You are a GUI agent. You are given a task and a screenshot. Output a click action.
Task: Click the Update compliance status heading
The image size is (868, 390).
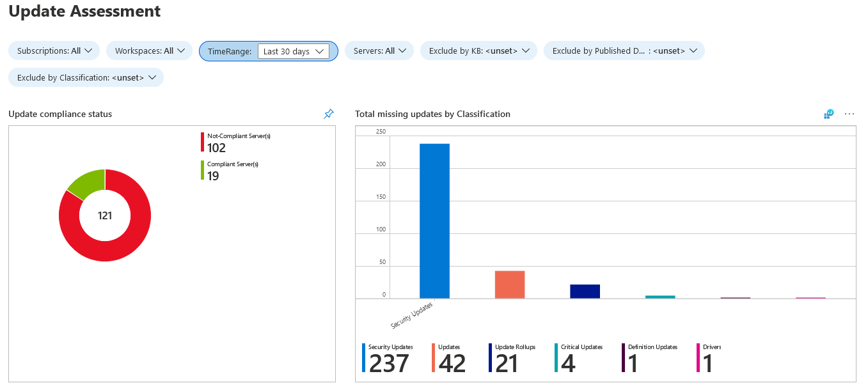click(x=60, y=114)
